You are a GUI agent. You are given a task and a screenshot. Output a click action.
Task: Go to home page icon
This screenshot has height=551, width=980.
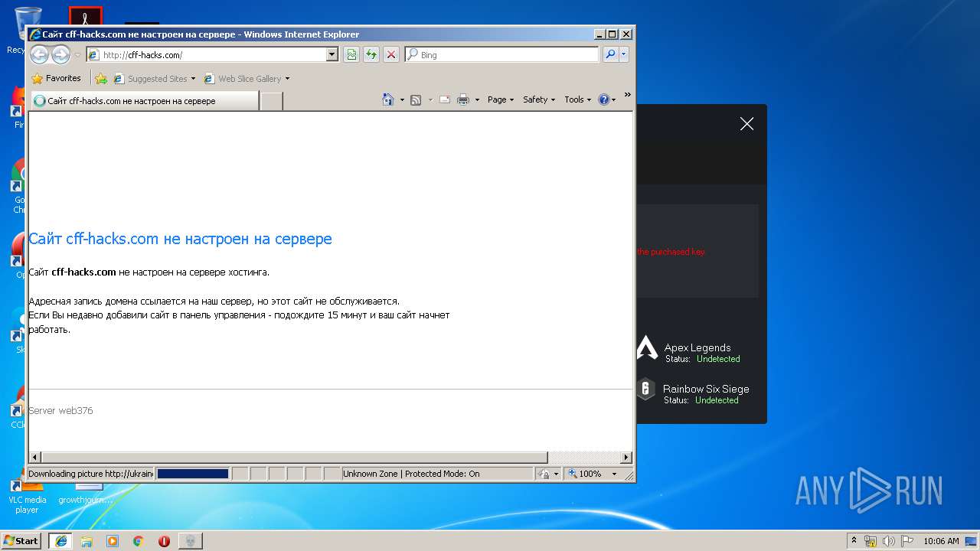388,99
